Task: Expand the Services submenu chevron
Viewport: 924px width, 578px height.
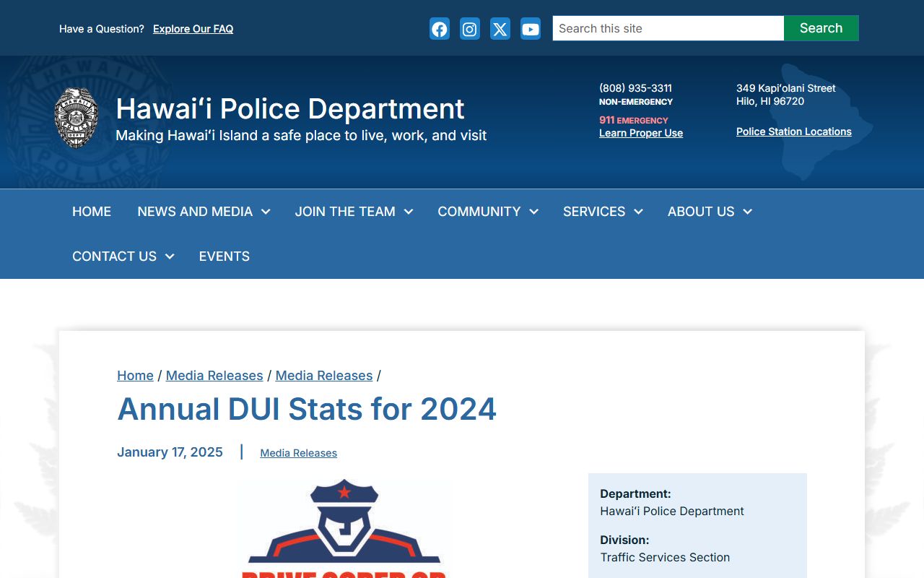Action: click(x=639, y=212)
